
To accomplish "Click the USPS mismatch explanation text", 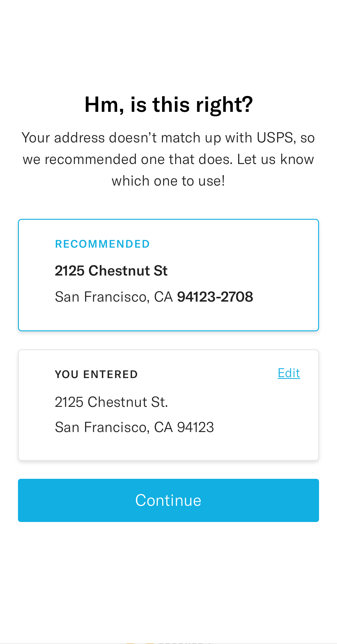I will [x=168, y=159].
